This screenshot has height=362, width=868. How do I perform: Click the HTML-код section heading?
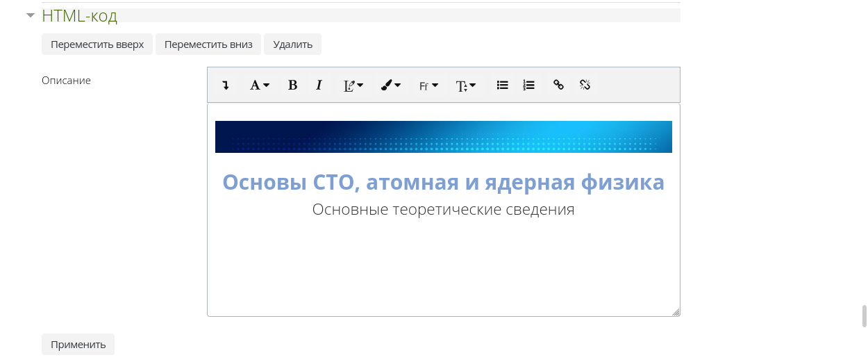pyautogui.click(x=79, y=15)
